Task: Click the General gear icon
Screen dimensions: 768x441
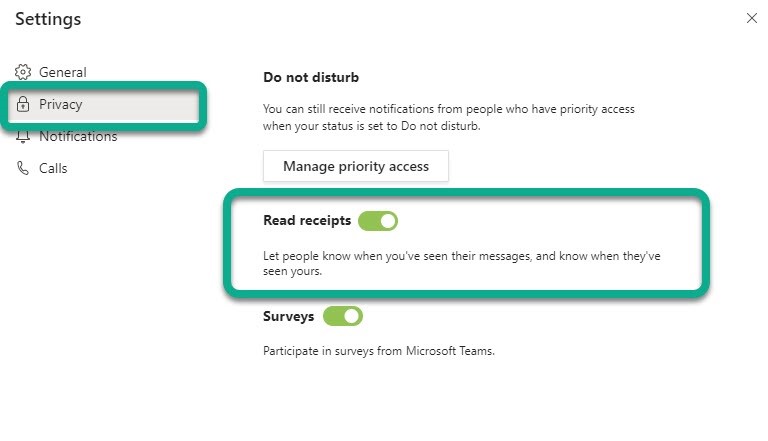Action: pos(23,72)
